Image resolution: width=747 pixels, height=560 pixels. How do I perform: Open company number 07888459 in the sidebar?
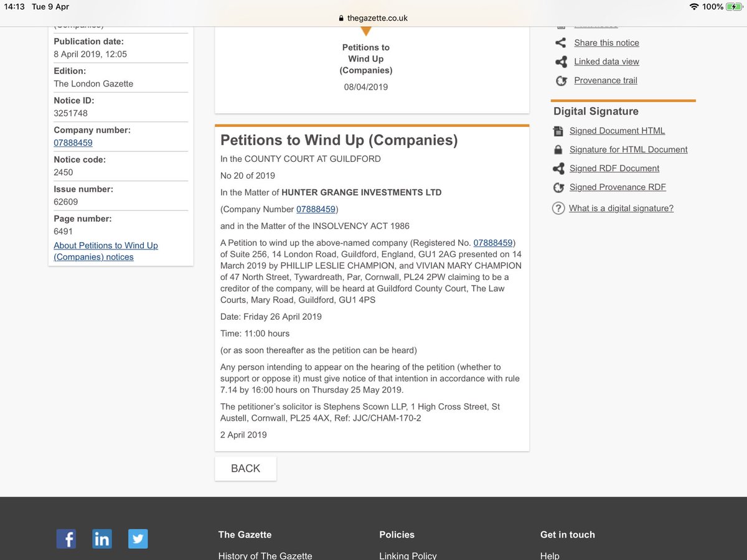coord(73,142)
